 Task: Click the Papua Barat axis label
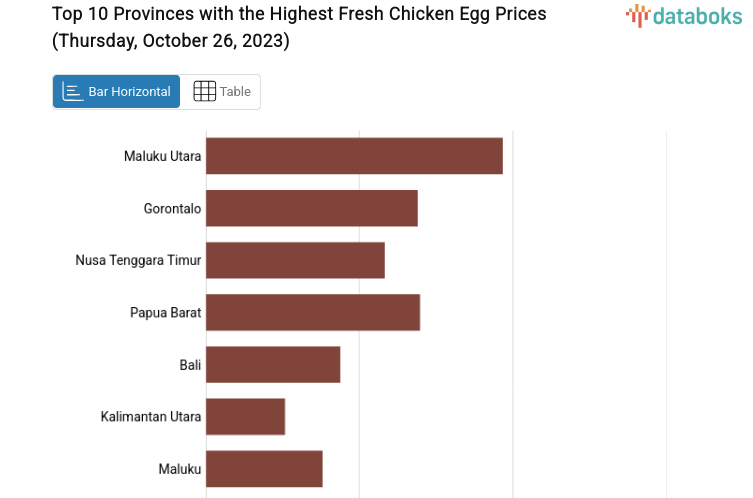point(165,312)
